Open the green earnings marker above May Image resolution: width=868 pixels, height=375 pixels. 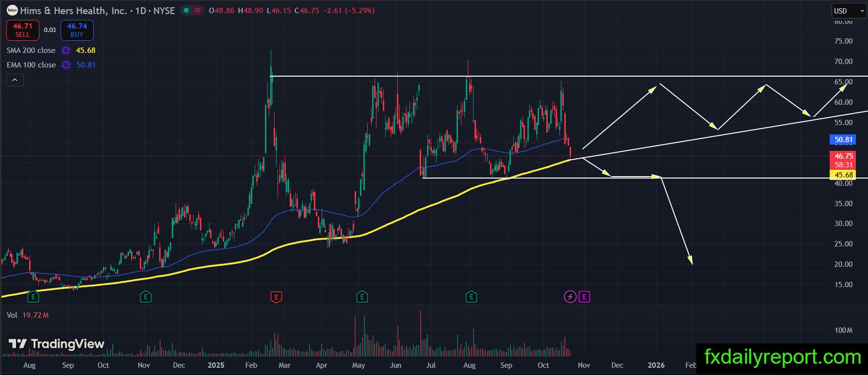[x=361, y=296]
